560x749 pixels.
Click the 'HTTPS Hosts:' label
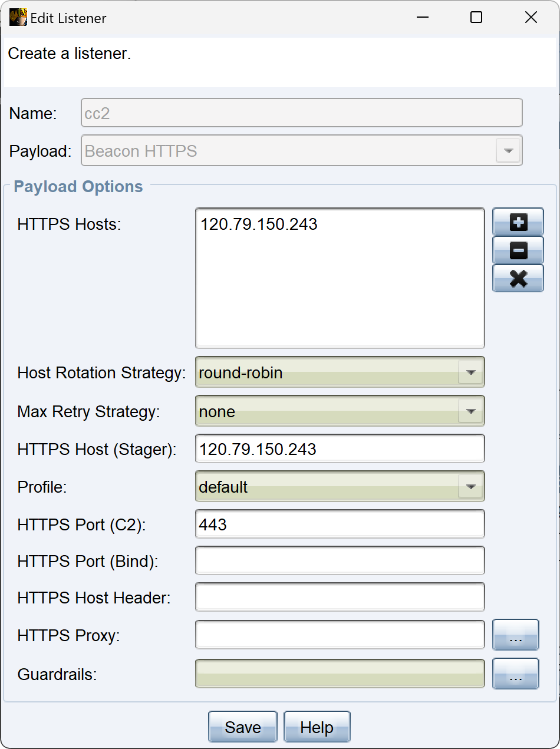tap(69, 224)
